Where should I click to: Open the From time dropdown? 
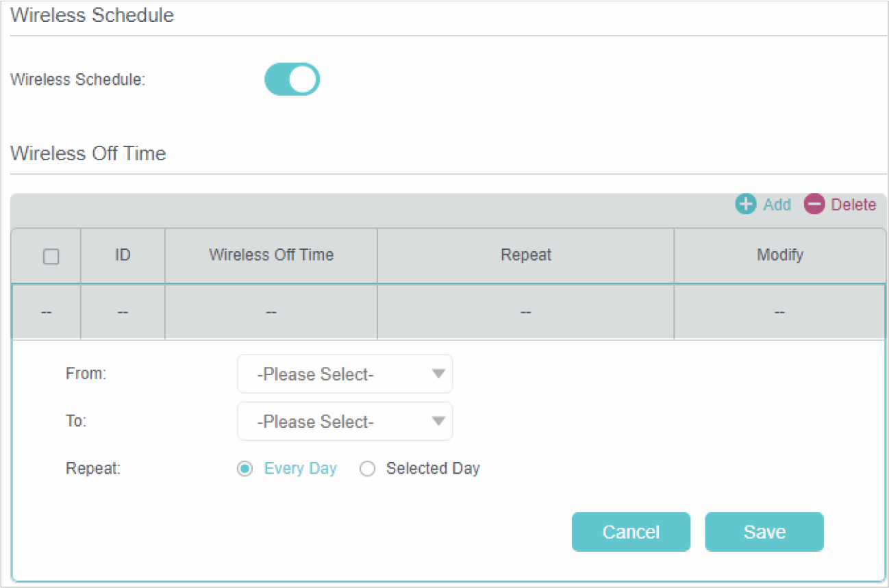pos(336,374)
